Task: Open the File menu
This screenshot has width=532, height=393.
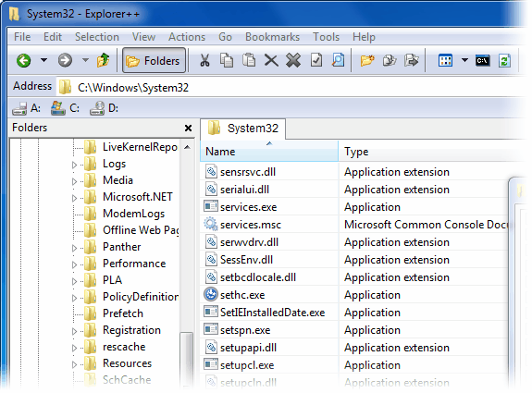Action: point(22,37)
